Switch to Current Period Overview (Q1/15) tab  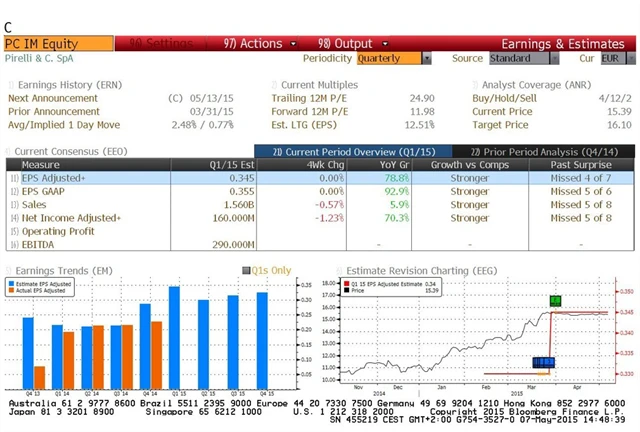click(x=343, y=151)
